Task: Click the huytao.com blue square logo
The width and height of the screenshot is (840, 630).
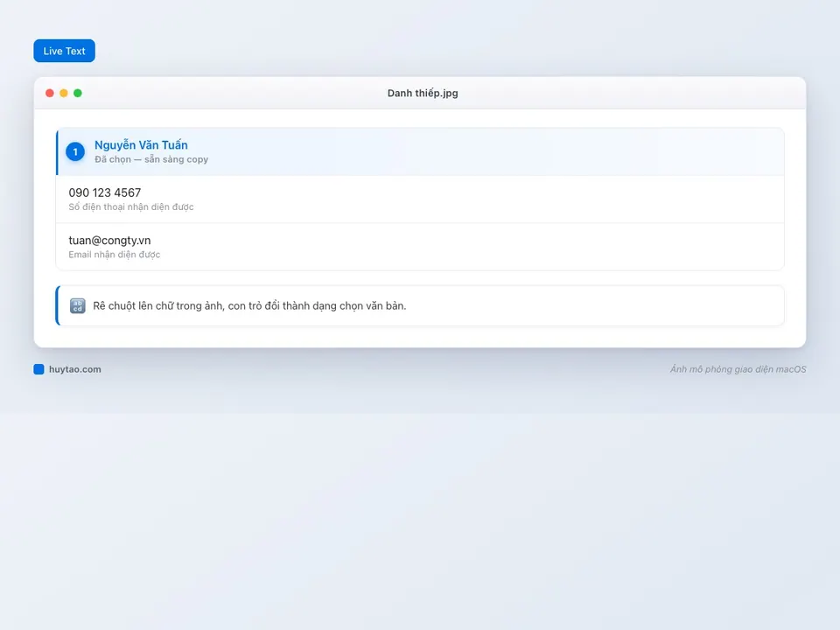Action: pyautogui.click(x=38, y=369)
